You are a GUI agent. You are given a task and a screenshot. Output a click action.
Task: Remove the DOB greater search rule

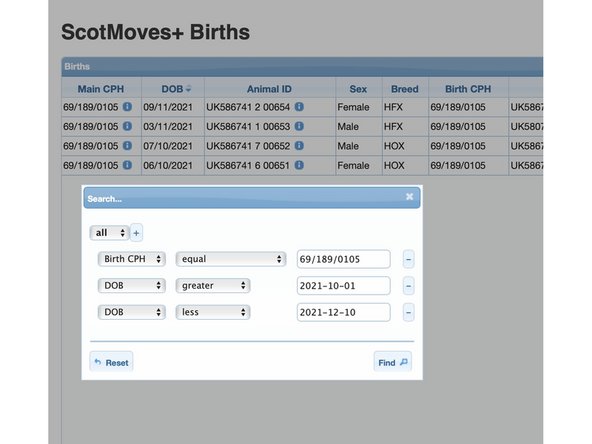409,286
